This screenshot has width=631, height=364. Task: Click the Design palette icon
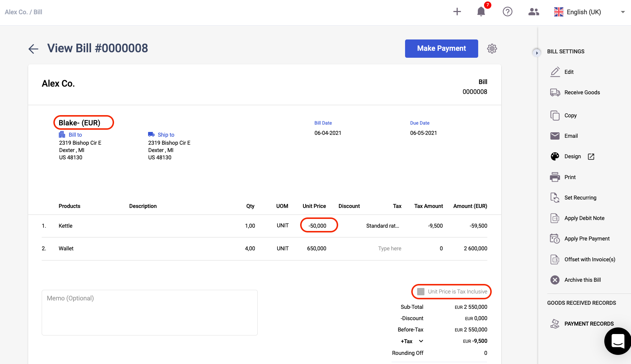(555, 156)
